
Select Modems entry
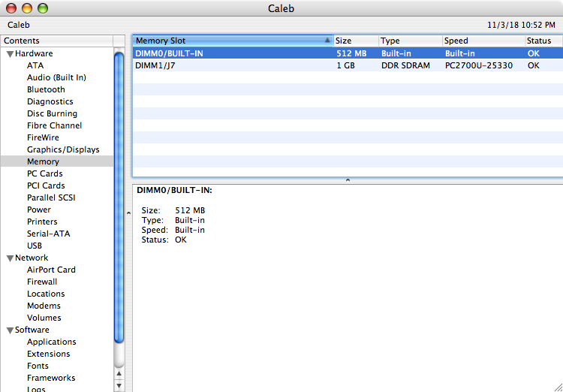pos(44,306)
